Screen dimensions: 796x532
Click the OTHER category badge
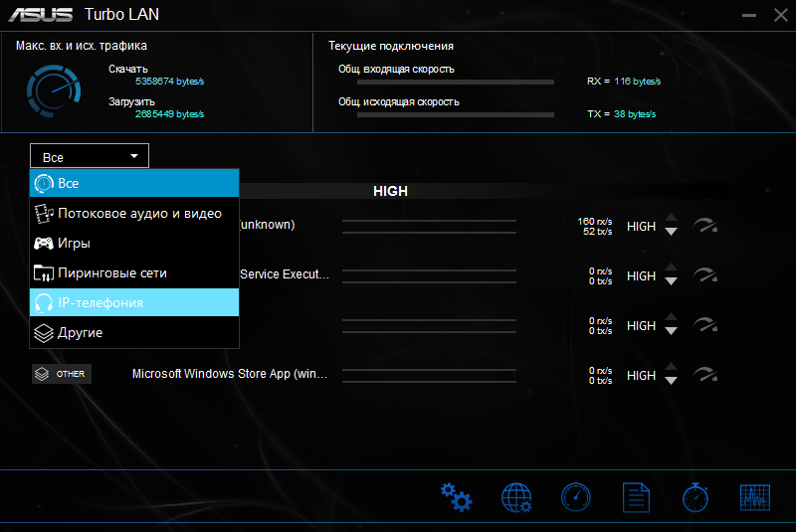62,374
